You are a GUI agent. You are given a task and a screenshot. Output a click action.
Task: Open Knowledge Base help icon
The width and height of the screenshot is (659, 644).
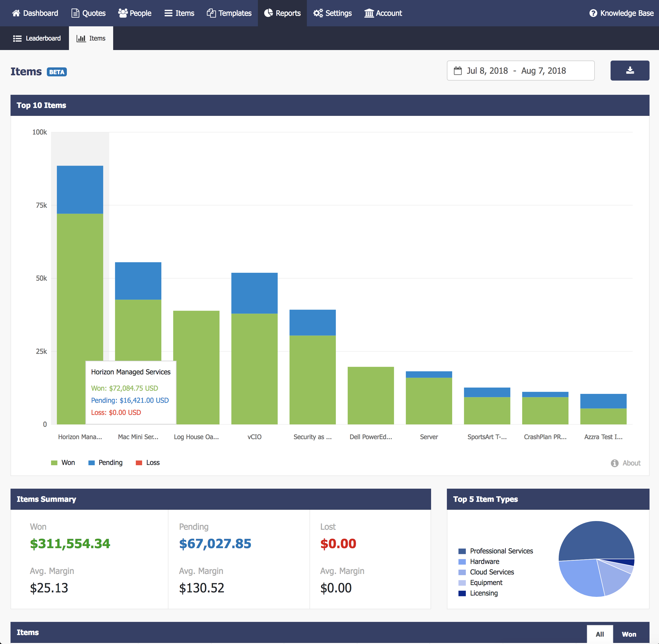tap(593, 13)
